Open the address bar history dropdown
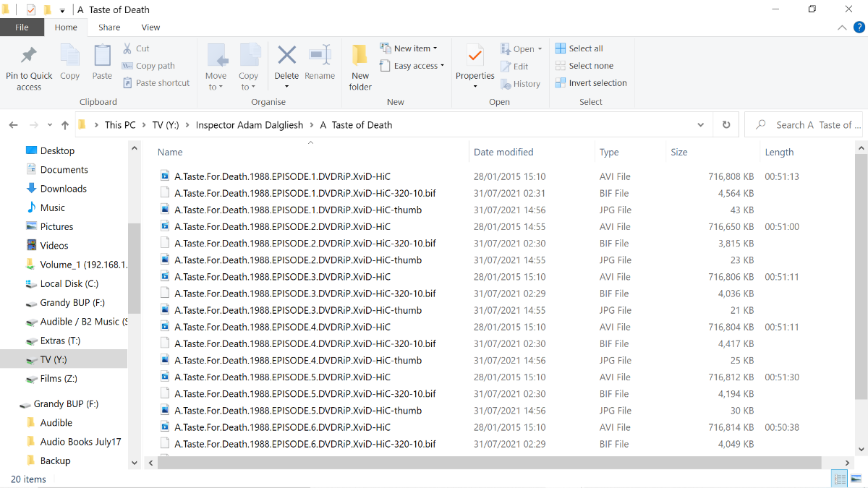 [700, 125]
